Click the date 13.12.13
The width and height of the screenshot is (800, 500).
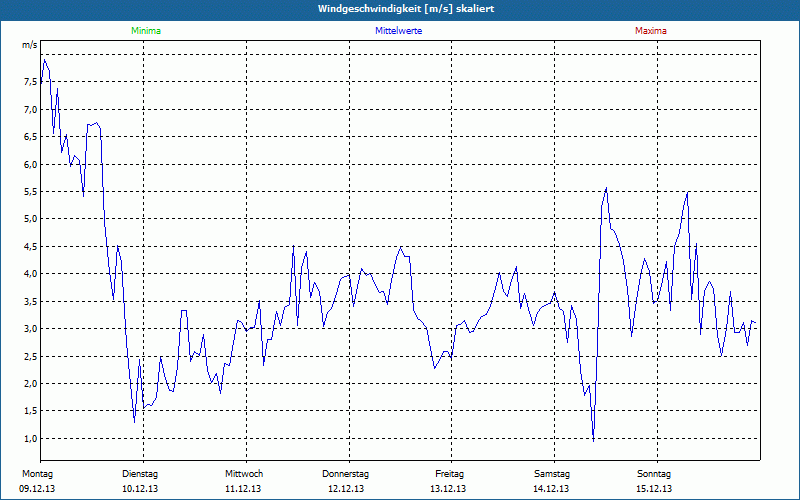[x=448, y=489]
